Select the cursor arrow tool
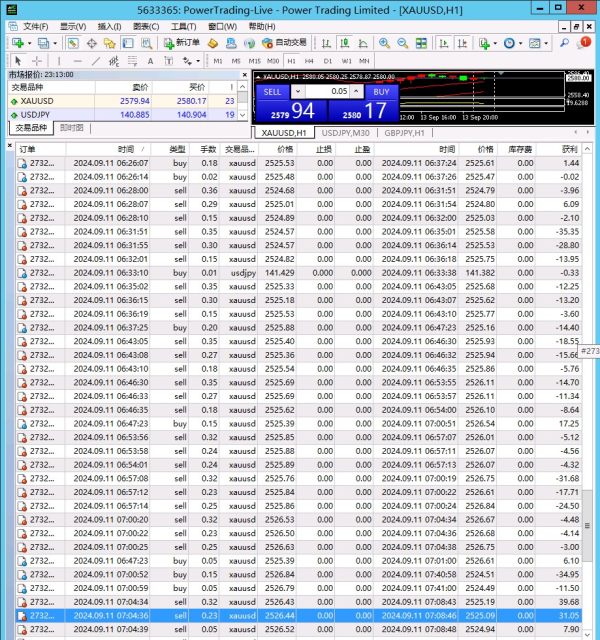600x640 pixels. click(x=18, y=61)
